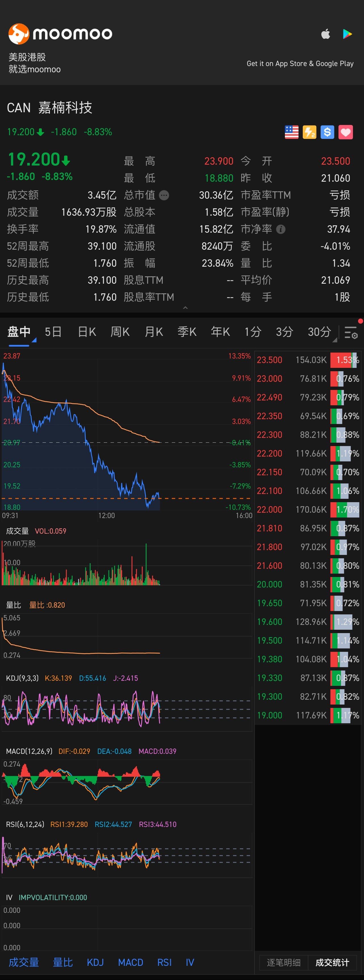Click the 22.490 price row
The height and width of the screenshot is (980, 364).
click(x=307, y=397)
